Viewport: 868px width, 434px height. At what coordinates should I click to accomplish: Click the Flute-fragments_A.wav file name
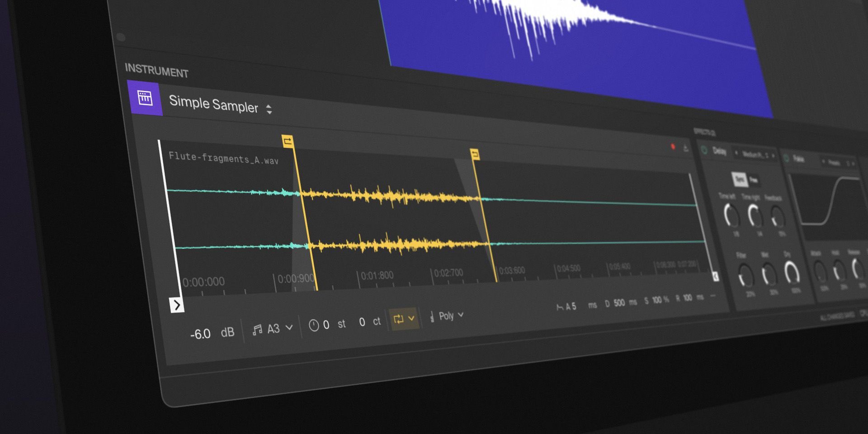coord(223,158)
